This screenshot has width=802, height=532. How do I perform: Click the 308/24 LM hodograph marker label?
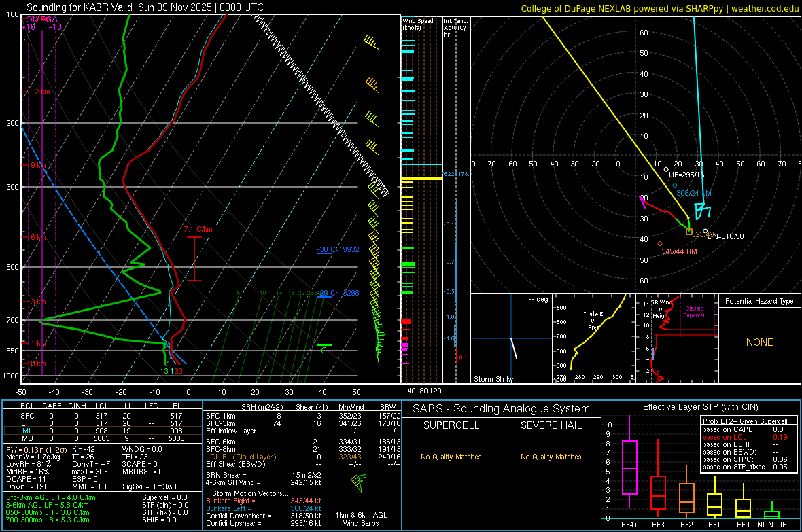[693, 194]
